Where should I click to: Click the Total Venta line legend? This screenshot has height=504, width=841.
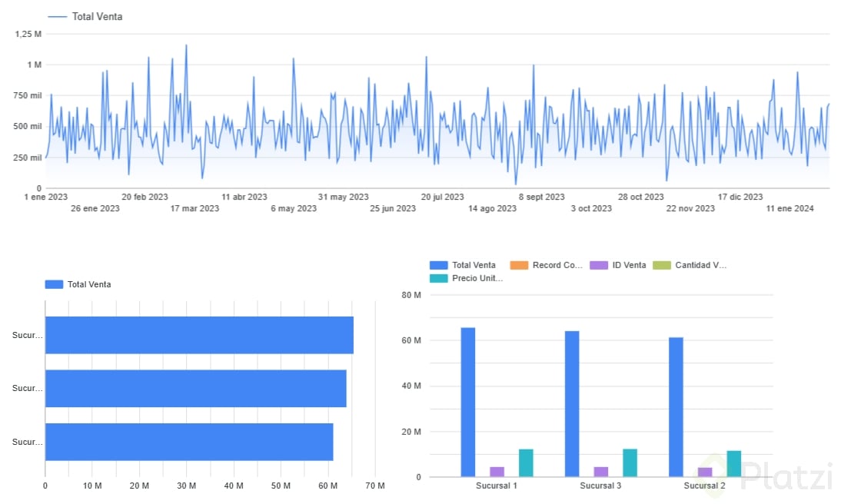click(85, 17)
